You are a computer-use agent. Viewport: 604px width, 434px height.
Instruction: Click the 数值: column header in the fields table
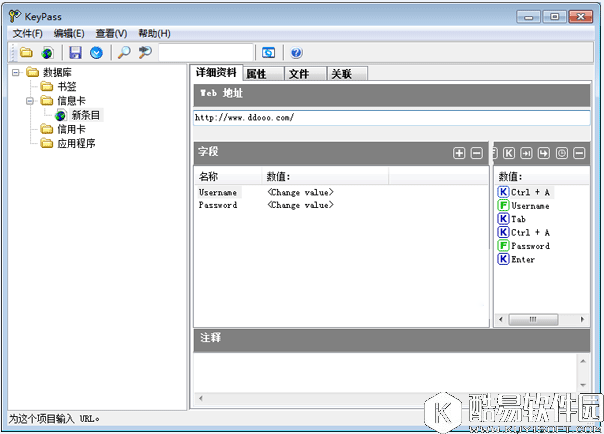click(325, 176)
